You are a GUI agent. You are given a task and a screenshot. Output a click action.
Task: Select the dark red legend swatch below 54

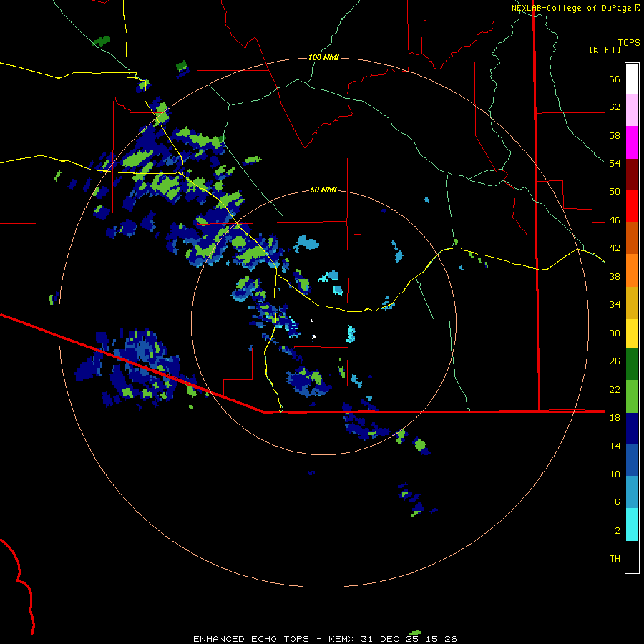[632, 175]
